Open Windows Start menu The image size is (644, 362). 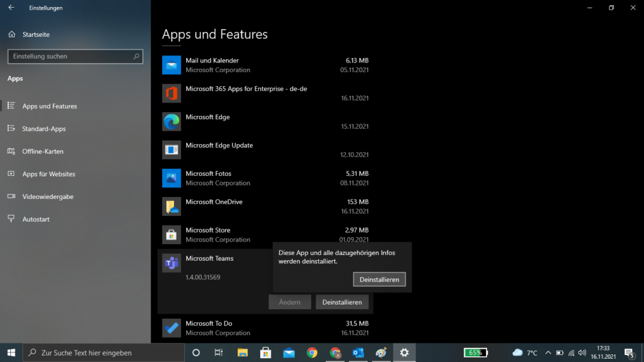tap(11, 352)
